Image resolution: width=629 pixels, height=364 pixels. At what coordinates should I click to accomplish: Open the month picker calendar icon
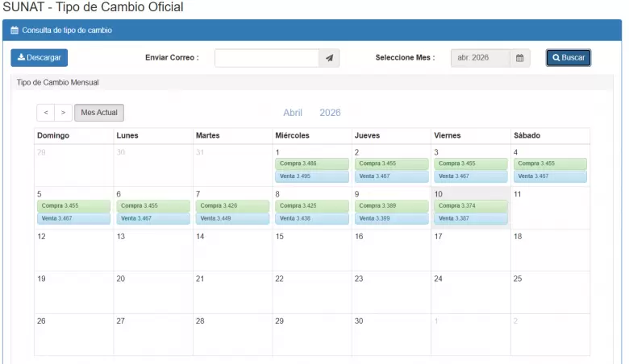tap(520, 58)
